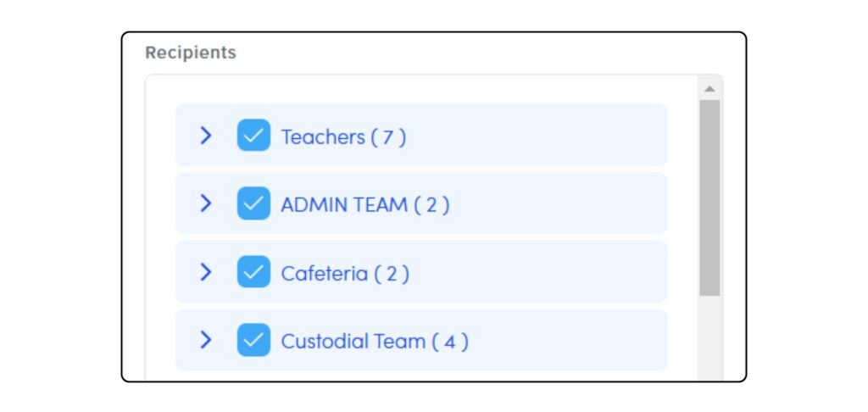The width and height of the screenshot is (868, 412).
Task: Click the Cafeteria group name
Action: 324,273
